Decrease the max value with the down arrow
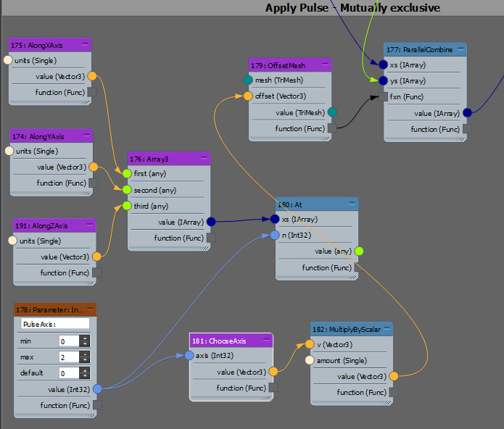This screenshot has width=504, height=429. [85, 359]
